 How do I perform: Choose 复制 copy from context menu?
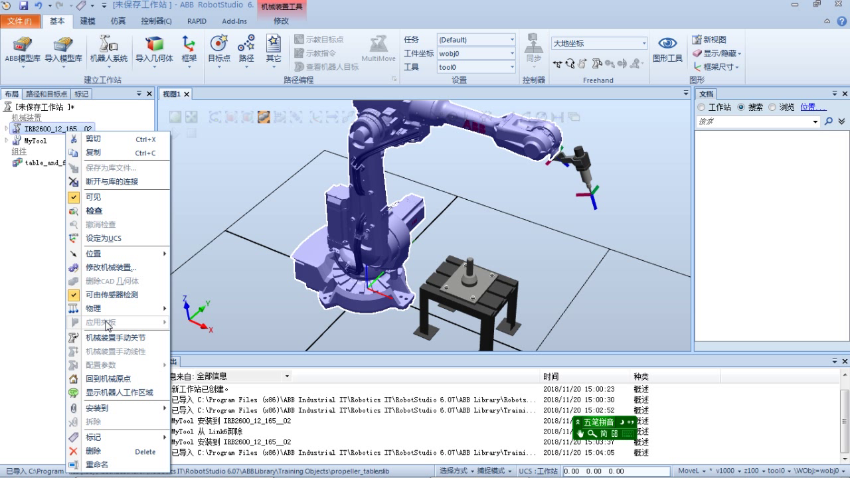(x=118, y=153)
